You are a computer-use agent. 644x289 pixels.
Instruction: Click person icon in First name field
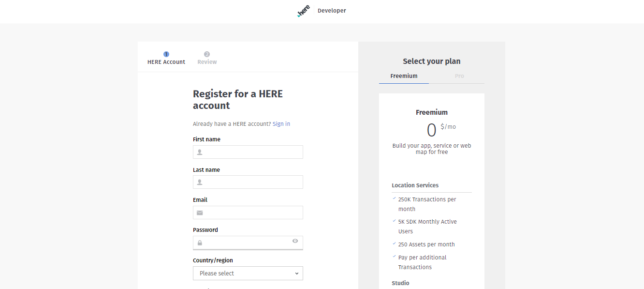point(200,152)
